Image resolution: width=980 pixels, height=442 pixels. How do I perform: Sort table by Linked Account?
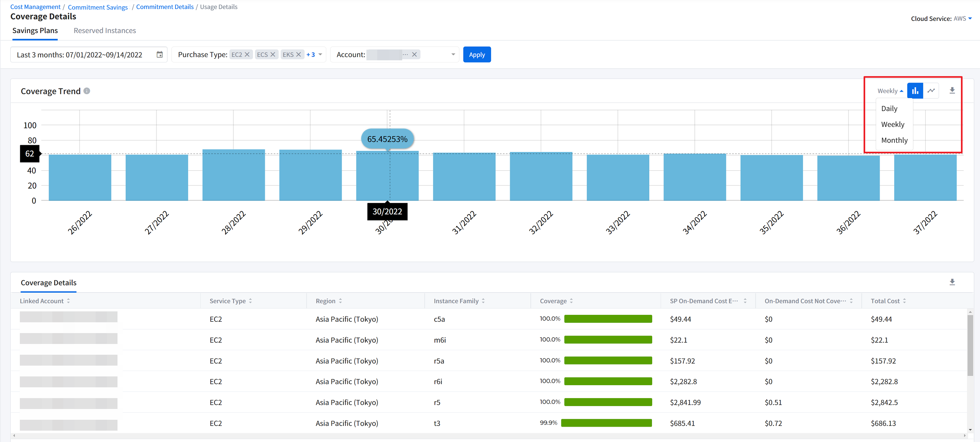(68, 301)
